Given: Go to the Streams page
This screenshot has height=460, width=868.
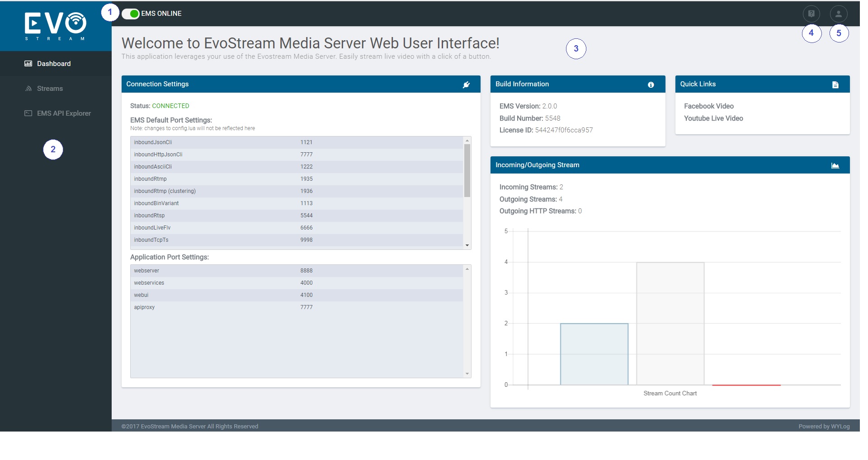Looking at the screenshot, I should [x=50, y=89].
